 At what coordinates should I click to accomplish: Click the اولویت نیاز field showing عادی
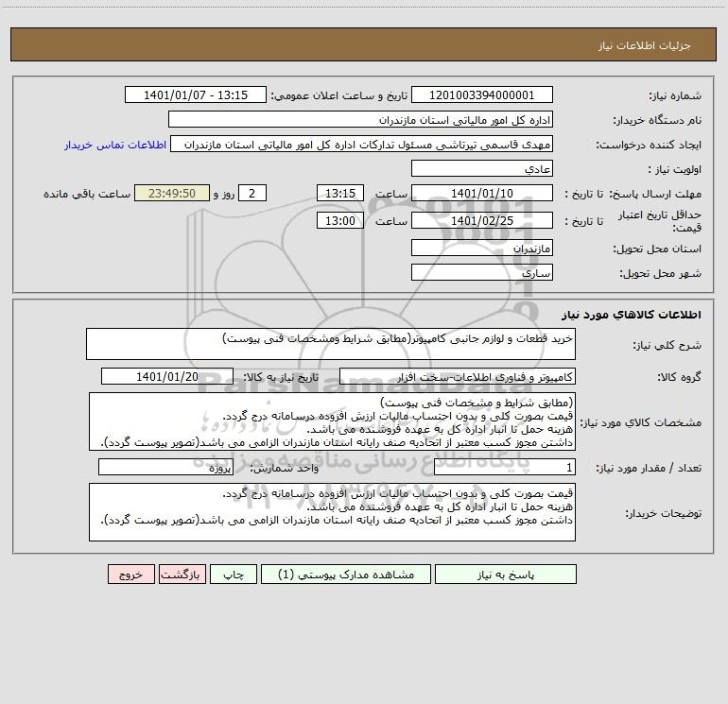click(x=482, y=168)
